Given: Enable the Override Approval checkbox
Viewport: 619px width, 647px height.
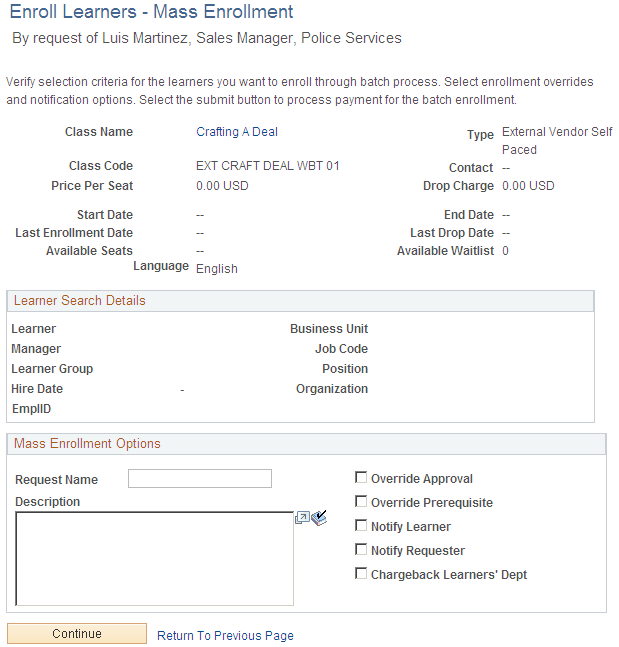Looking at the screenshot, I should click(361, 478).
